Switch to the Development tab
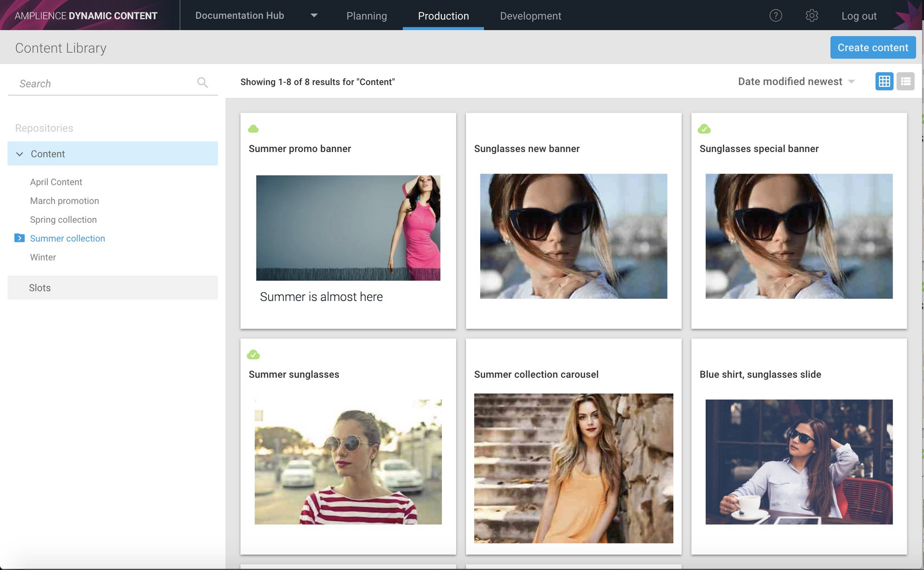 530,16
